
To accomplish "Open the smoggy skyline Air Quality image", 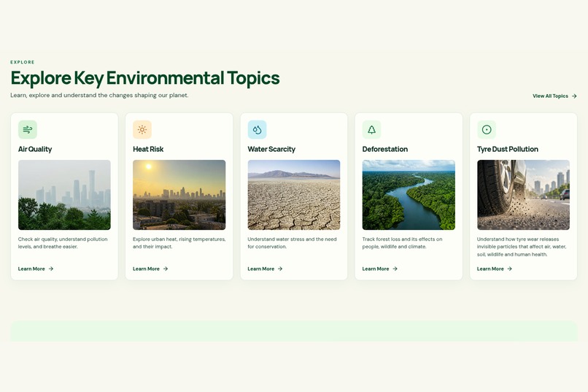I will point(64,195).
